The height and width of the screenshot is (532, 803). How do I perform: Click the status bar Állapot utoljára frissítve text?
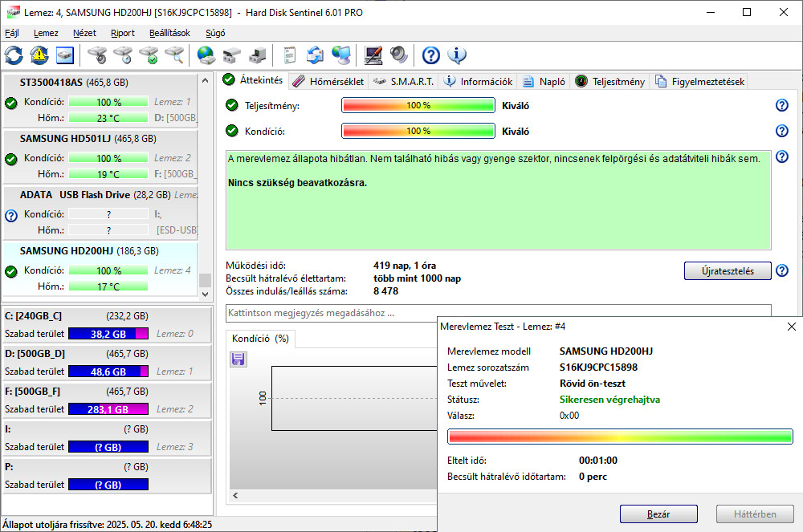107,524
